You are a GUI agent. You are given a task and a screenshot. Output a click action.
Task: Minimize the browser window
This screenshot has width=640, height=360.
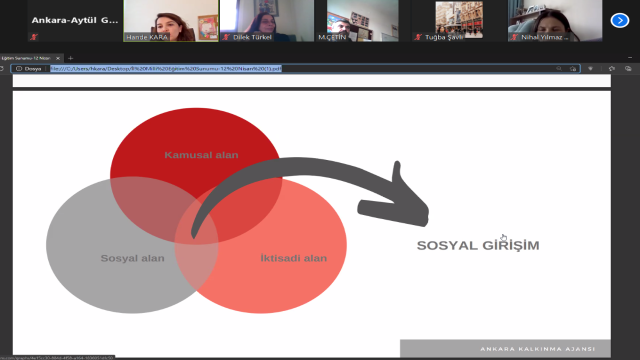pos(630,58)
